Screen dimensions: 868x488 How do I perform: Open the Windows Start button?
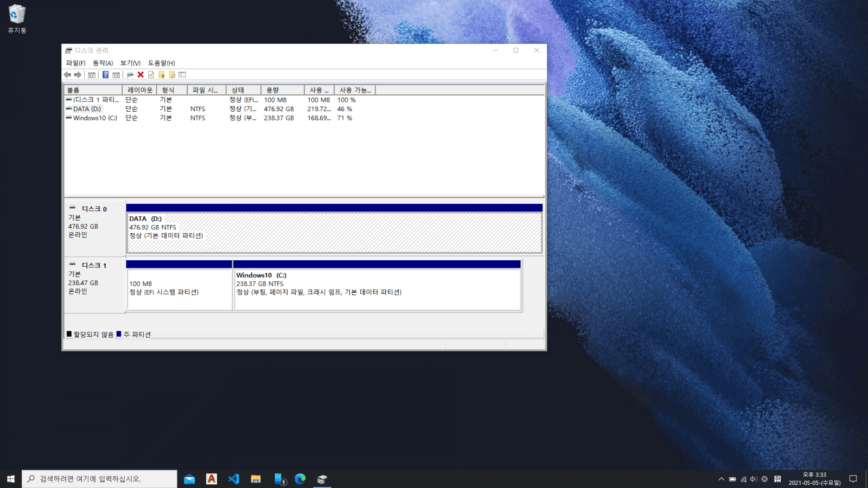11,479
